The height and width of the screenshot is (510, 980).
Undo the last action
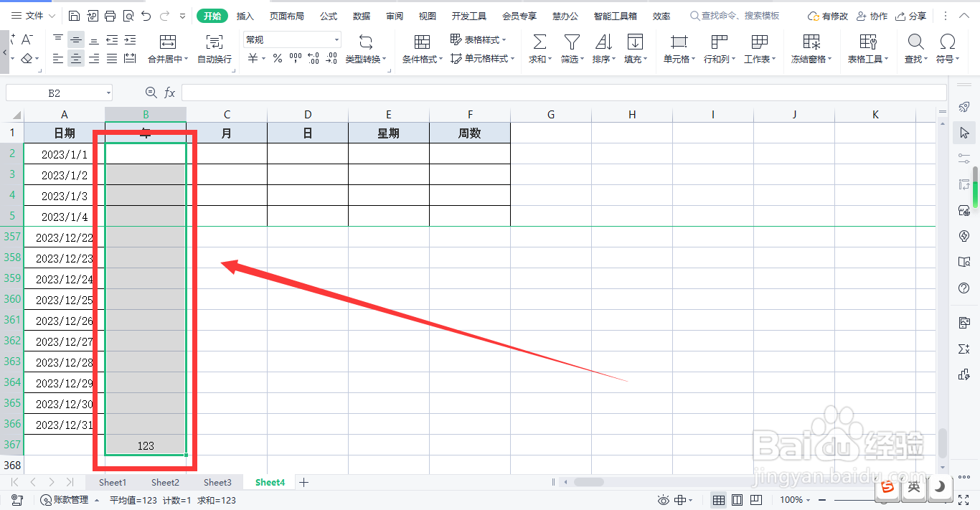click(146, 16)
